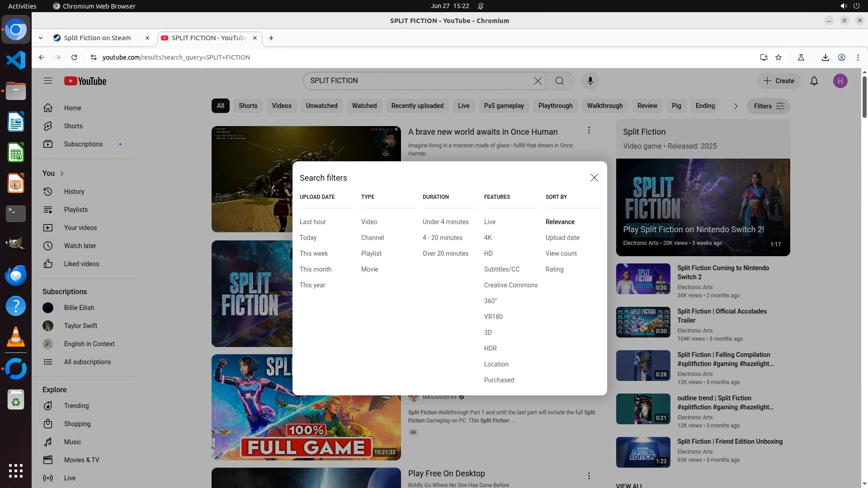Image resolution: width=868 pixels, height=488 pixels.
Task: Select the 4K feature filter
Action: 488,238
